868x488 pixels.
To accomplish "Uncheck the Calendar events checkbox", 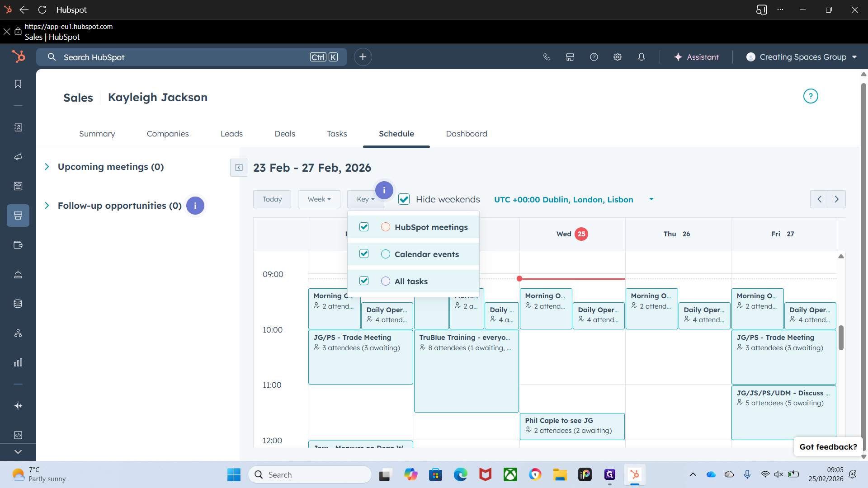I will 364,254.
